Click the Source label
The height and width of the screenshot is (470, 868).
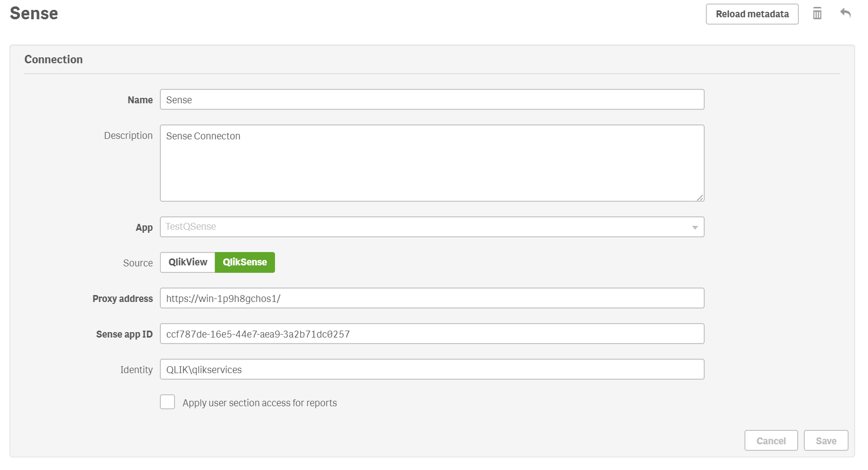(138, 263)
